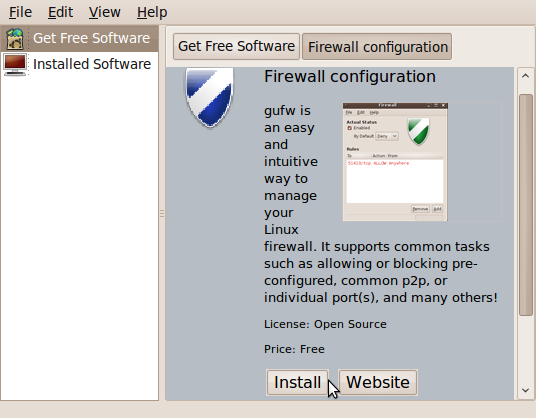
Task: Click the vertical scrollbar thumb
Action: coord(525,205)
